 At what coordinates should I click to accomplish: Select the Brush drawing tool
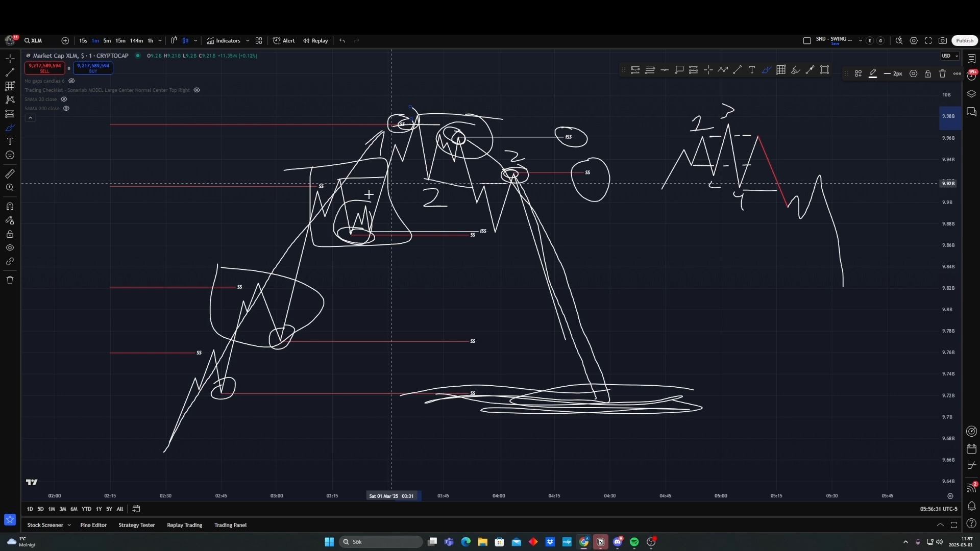(x=10, y=128)
